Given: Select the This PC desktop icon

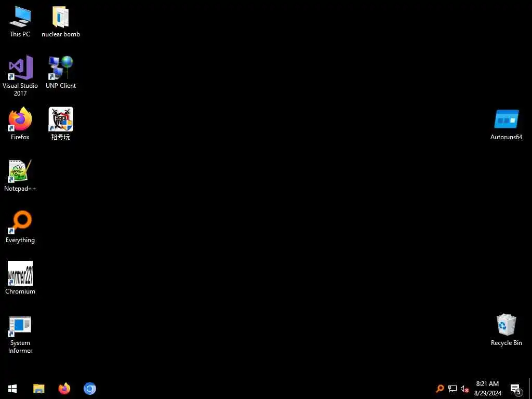Looking at the screenshot, I should [20, 21].
